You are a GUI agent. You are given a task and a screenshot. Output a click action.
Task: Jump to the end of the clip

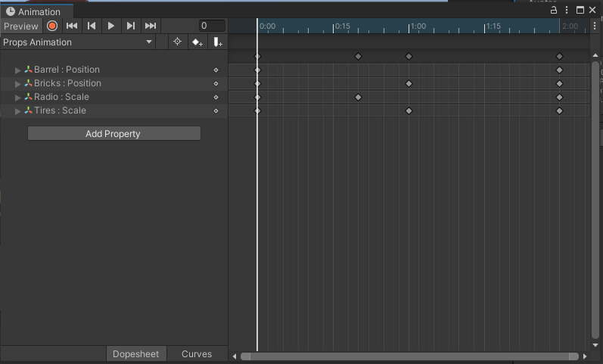[x=151, y=26]
